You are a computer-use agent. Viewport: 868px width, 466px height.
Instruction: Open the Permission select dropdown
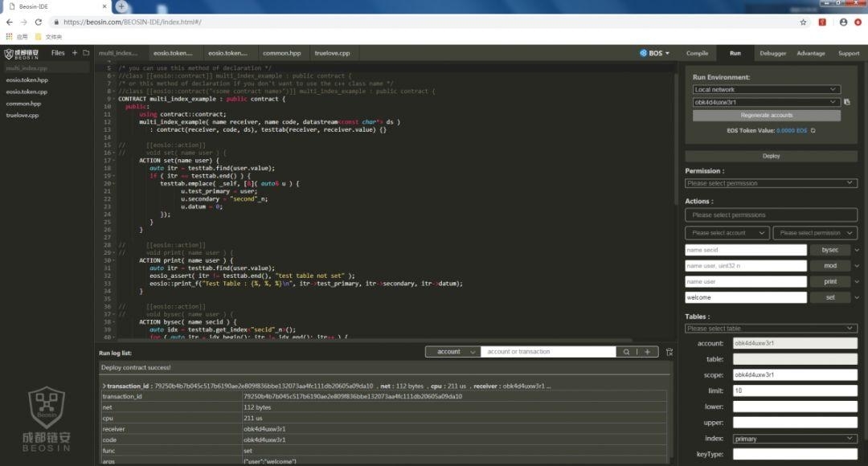pos(771,183)
